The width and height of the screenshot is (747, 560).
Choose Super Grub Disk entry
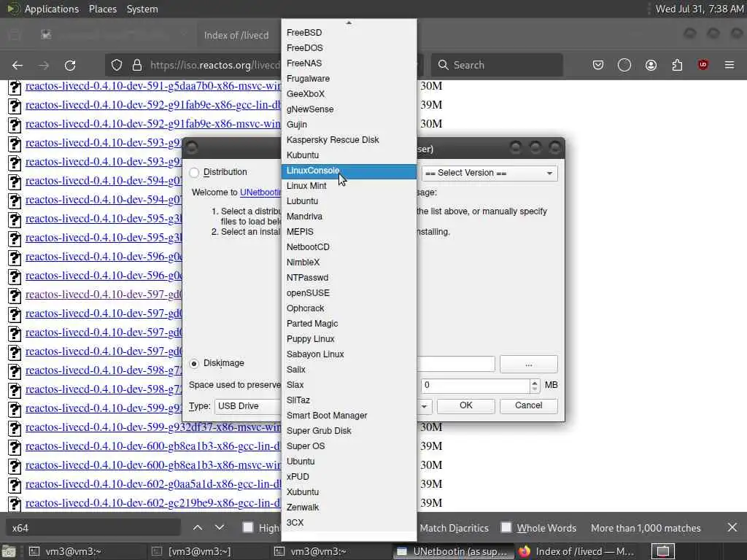349,430
